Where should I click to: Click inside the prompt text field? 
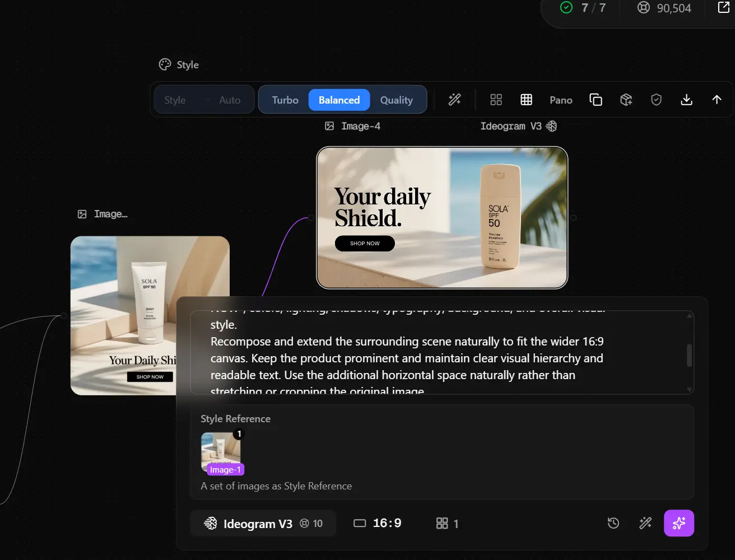point(442,352)
